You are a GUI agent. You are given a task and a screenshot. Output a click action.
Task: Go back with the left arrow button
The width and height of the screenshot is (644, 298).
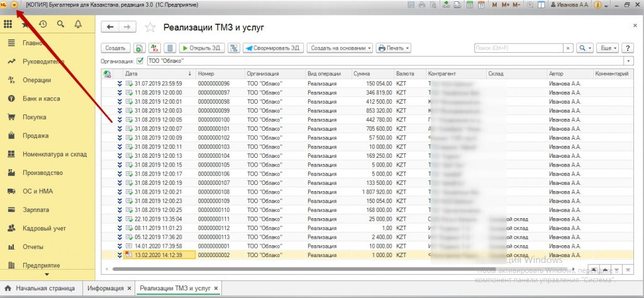coord(110,27)
